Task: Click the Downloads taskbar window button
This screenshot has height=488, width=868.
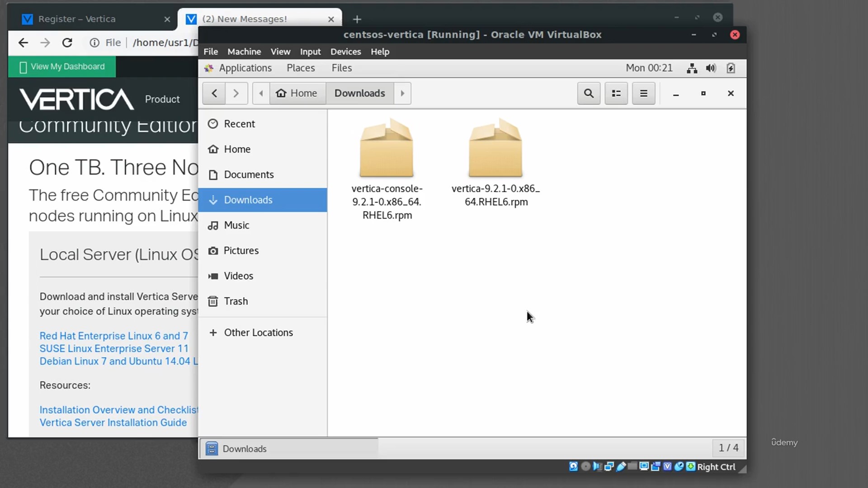Action: tap(289, 449)
